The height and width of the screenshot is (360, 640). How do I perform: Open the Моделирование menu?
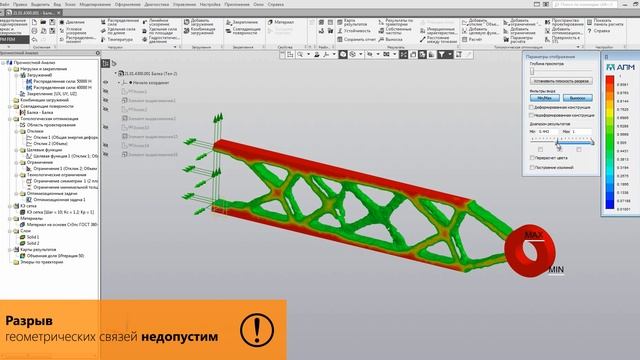tap(95, 4)
